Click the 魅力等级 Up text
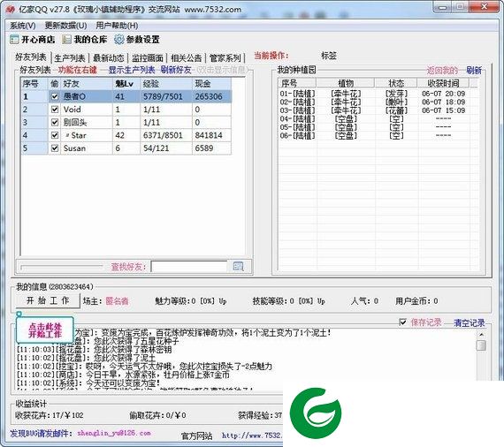 [x=223, y=301]
